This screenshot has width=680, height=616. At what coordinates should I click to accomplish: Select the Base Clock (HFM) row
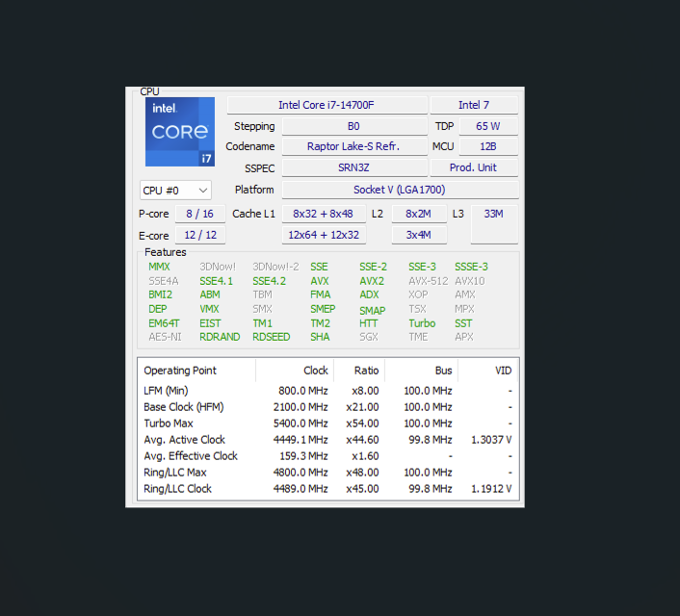[328, 407]
